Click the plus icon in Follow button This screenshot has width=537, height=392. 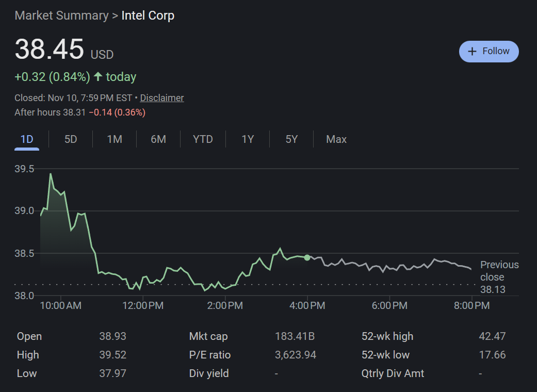coord(471,52)
